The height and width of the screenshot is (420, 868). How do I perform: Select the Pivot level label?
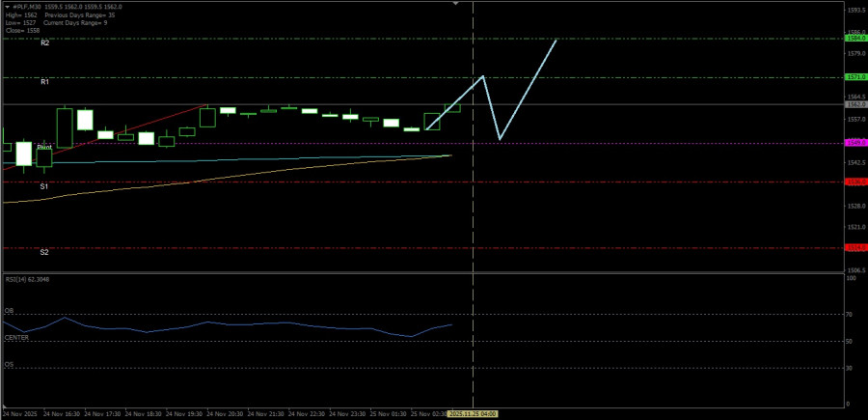coord(44,147)
